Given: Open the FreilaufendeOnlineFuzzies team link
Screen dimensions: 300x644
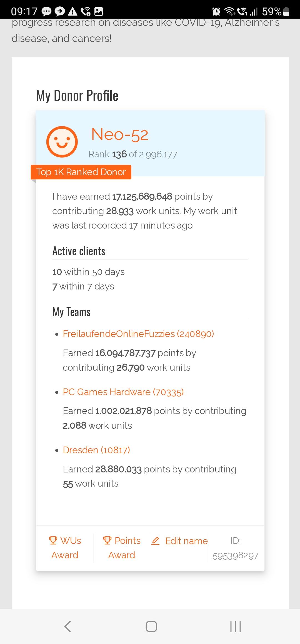Looking at the screenshot, I should point(138,334).
